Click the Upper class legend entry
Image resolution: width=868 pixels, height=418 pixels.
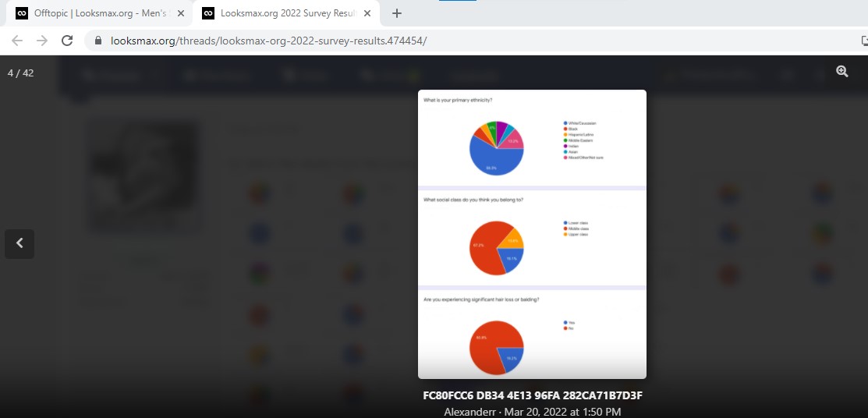coord(576,234)
